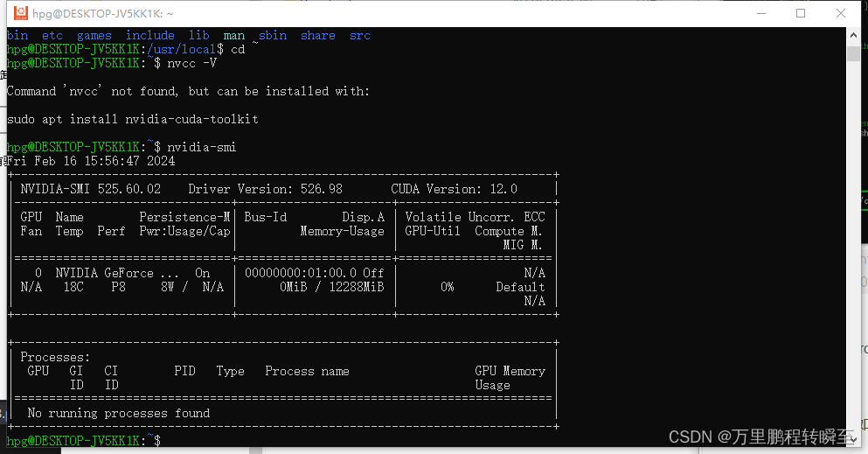Click the 'Processes:' label
868x454 pixels.
click(55, 357)
